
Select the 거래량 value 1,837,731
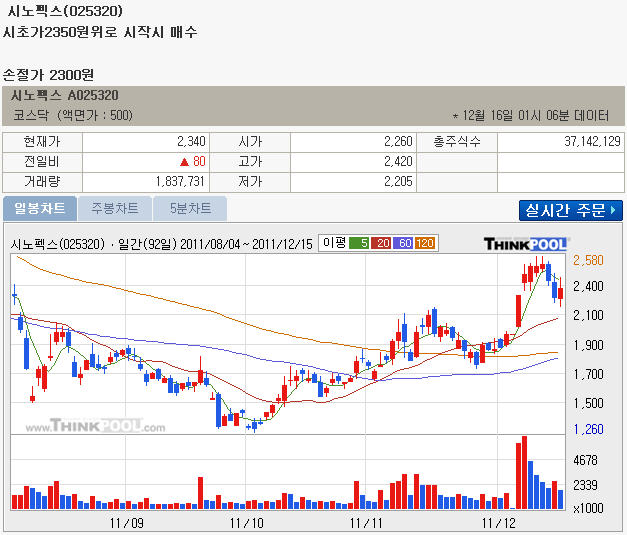point(180,182)
